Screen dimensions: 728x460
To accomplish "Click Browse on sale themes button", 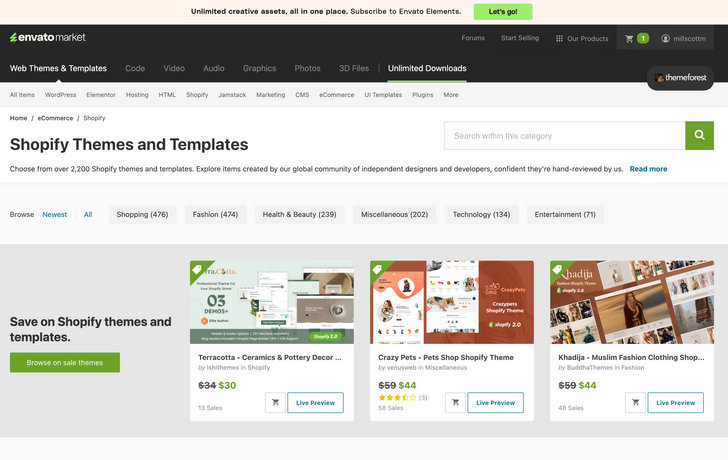I will 64,363.
